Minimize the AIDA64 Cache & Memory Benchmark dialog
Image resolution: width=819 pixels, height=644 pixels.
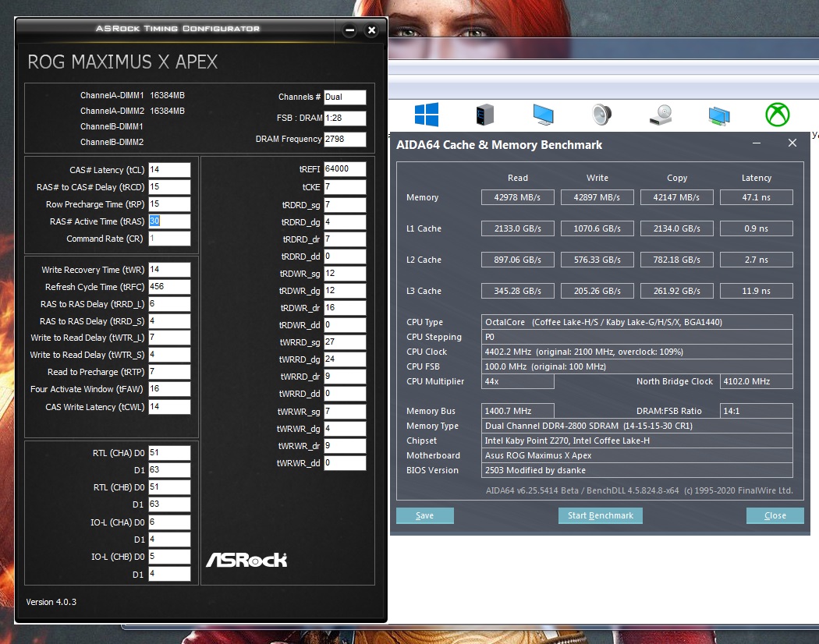[x=757, y=143]
